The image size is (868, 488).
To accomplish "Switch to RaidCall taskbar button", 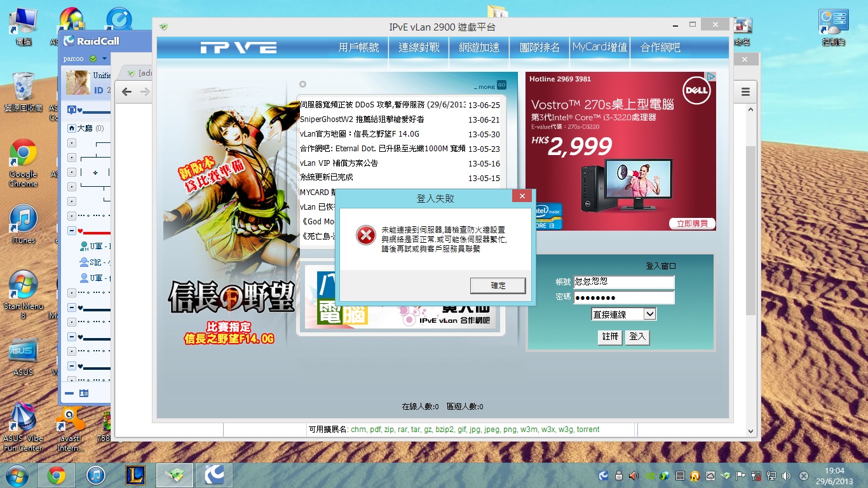I will tap(214, 475).
